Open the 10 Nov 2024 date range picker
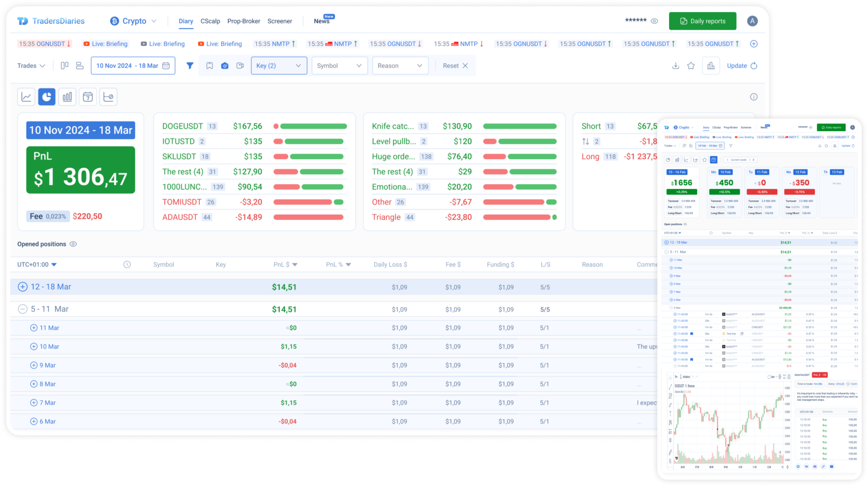Viewport: 868px width, 486px height. point(133,66)
